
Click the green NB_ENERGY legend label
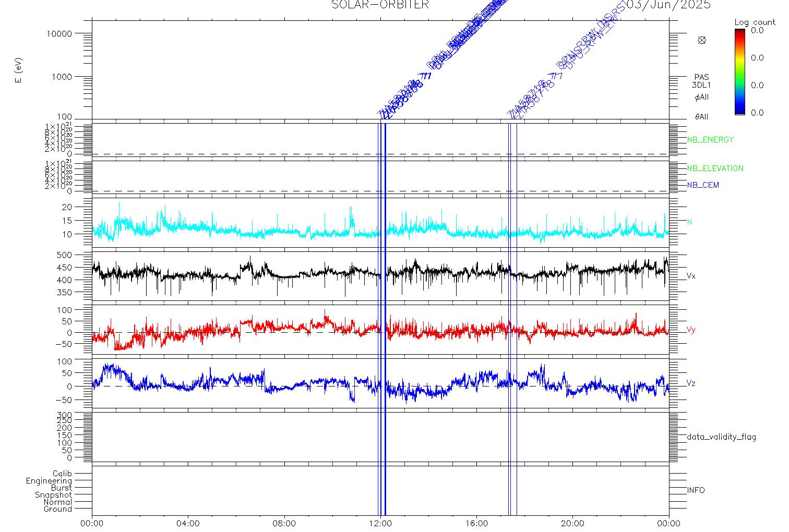[710, 140]
